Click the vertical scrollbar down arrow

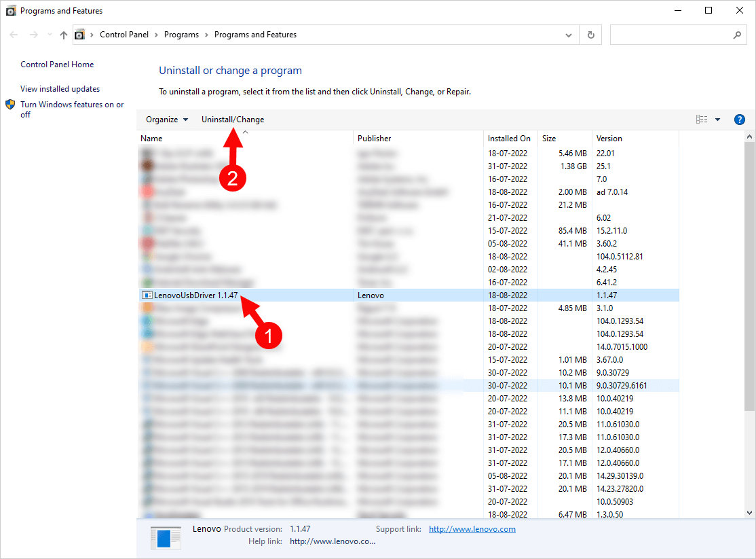coord(749,513)
